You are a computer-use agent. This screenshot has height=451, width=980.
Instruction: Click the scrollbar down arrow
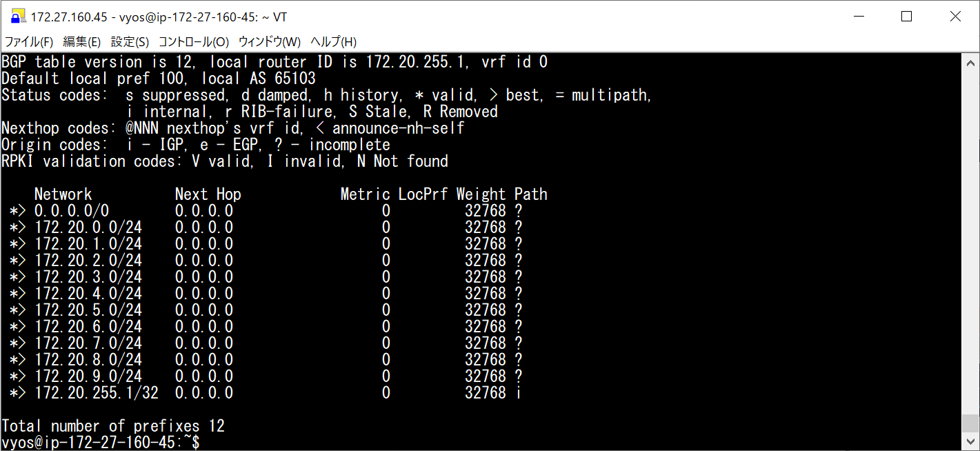[x=970, y=442]
